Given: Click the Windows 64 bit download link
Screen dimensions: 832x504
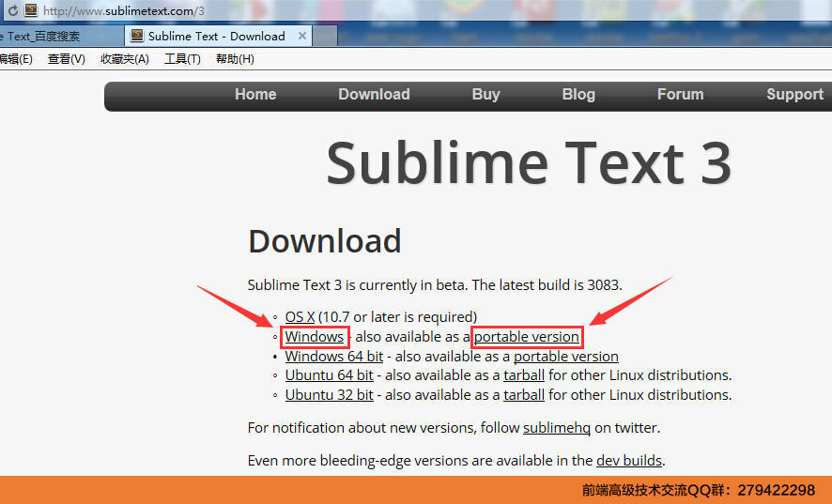Looking at the screenshot, I should point(333,357).
